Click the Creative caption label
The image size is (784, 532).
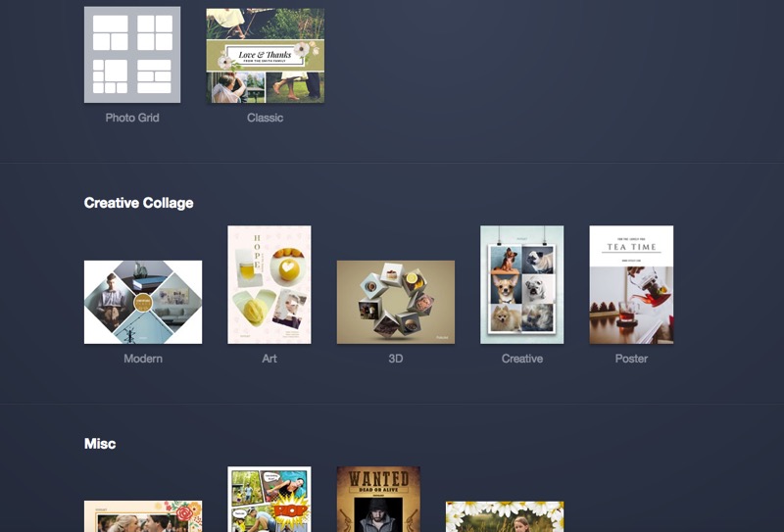click(522, 359)
